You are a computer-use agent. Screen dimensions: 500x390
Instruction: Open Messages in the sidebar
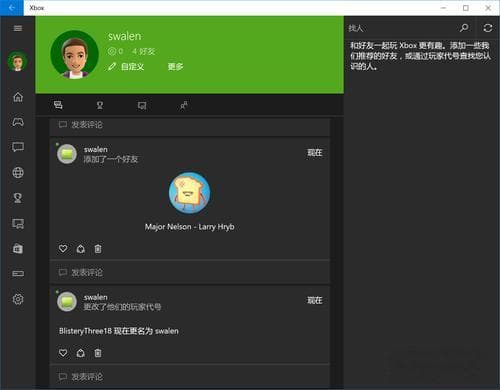click(x=18, y=147)
